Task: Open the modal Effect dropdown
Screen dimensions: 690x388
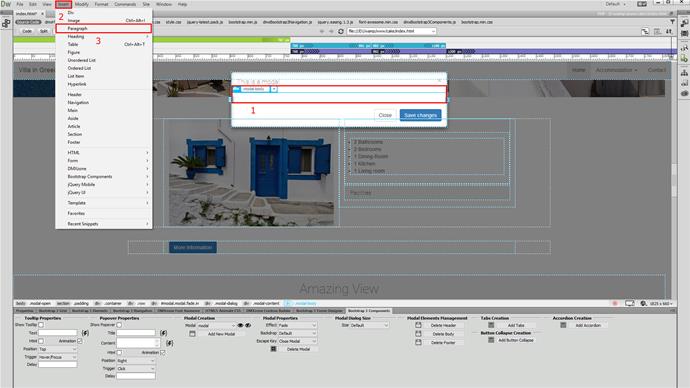Action: [x=297, y=326]
